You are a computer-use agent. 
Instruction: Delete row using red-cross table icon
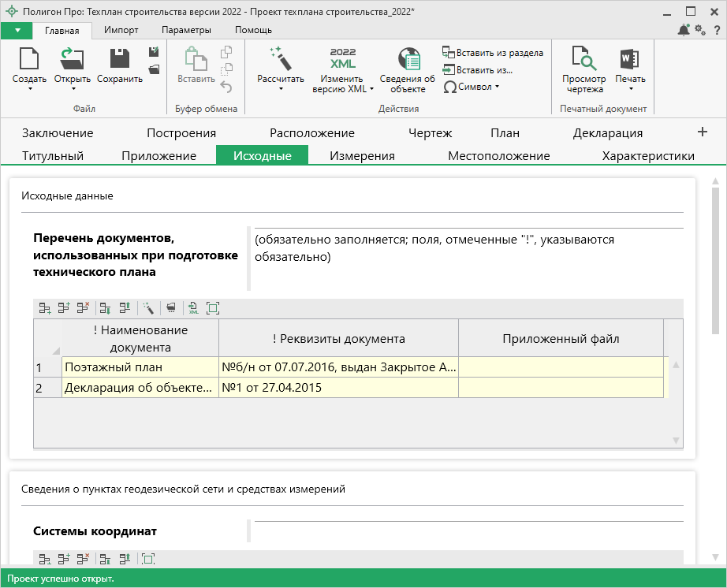pyautogui.click(x=83, y=308)
